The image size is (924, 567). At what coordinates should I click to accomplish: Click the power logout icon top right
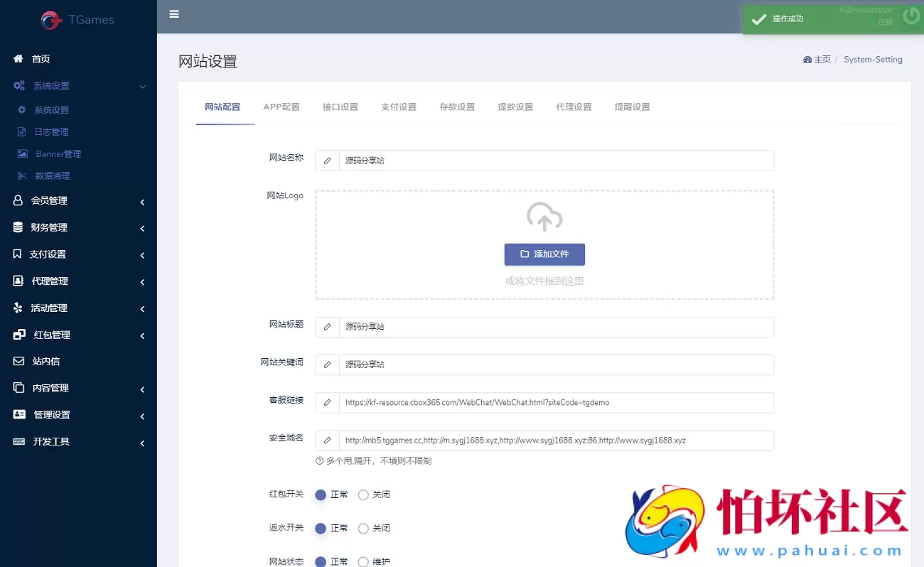point(910,16)
